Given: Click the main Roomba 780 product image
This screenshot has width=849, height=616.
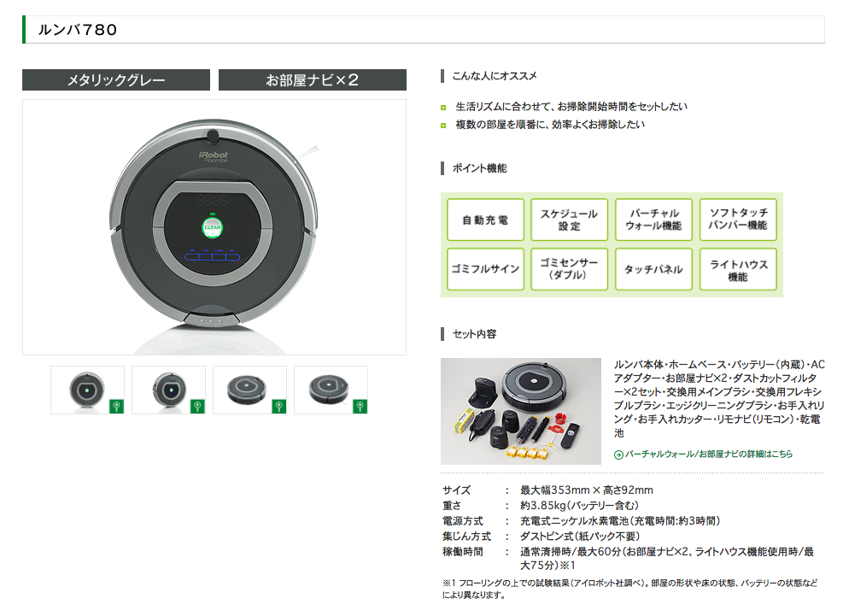Looking at the screenshot, I should (x=214, y=227).
